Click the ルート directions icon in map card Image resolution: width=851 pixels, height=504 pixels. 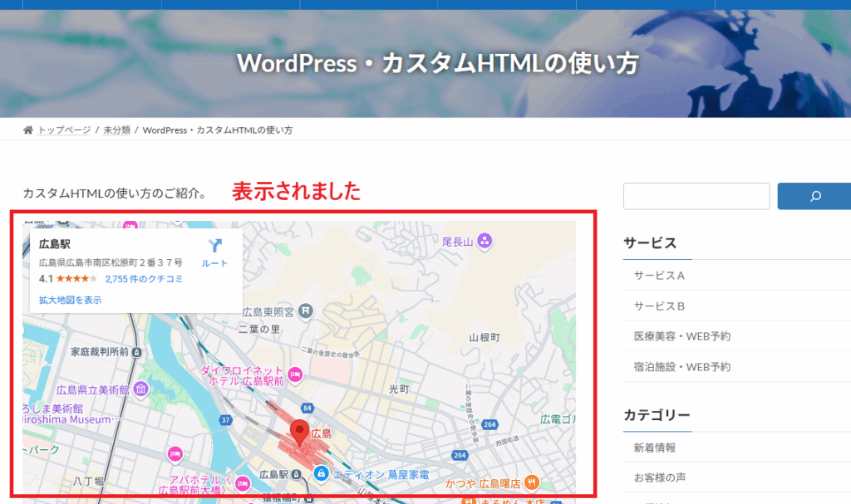click(x=215, y=247)
